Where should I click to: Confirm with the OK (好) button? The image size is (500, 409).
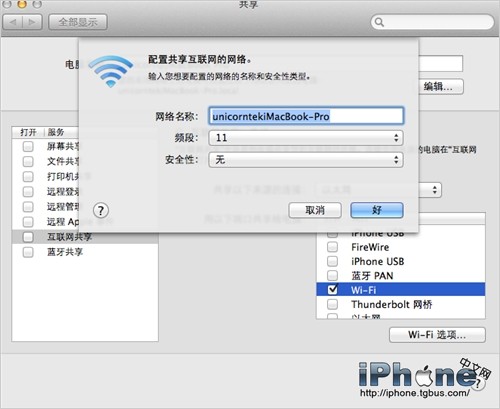(x=377, y=210)
